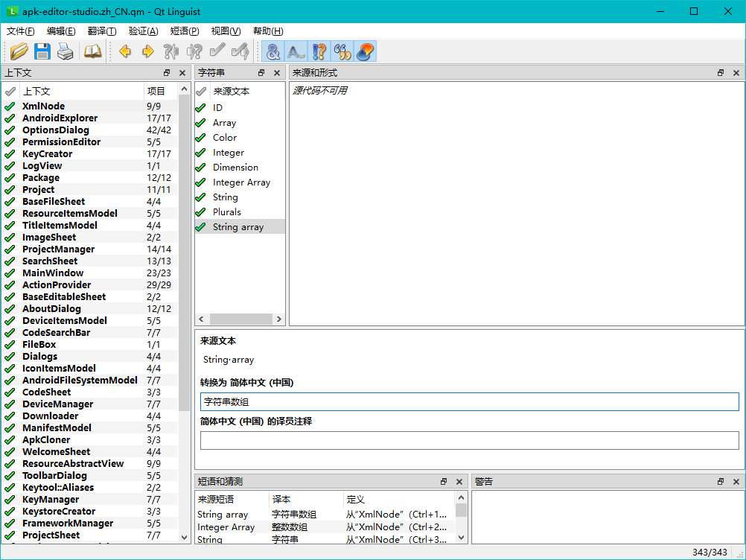
Task: Toggle place marker validation icon
Action: point(365,51)
